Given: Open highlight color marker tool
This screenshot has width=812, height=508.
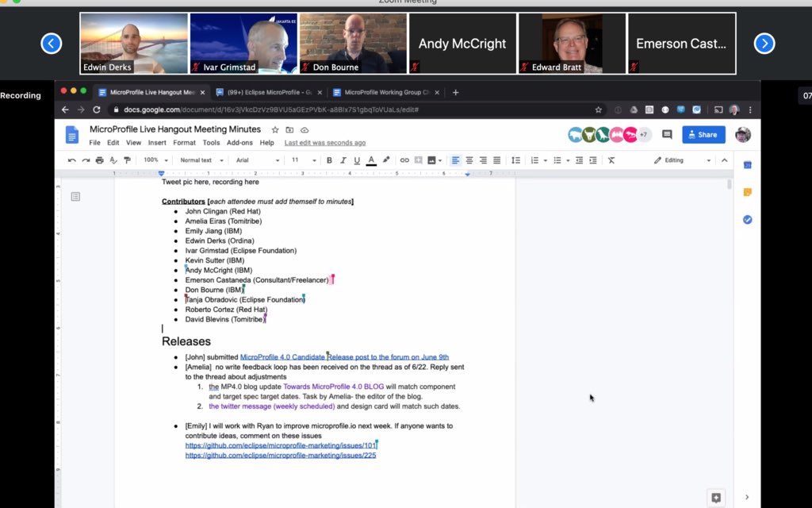Looking at the screenshot, I should (x=386, y=160).
